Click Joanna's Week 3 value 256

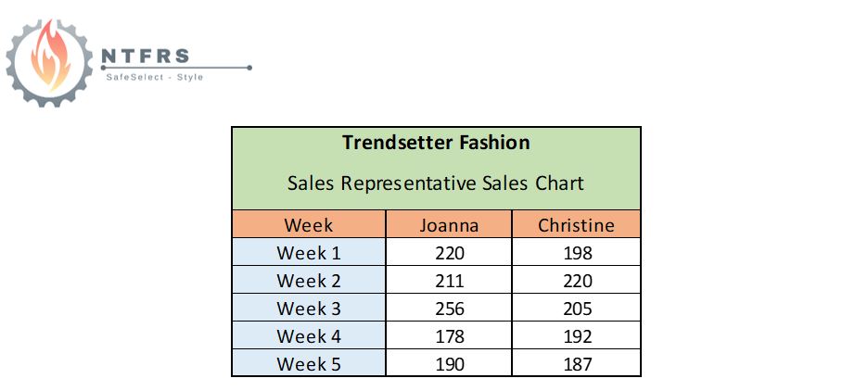pos(449,308)
